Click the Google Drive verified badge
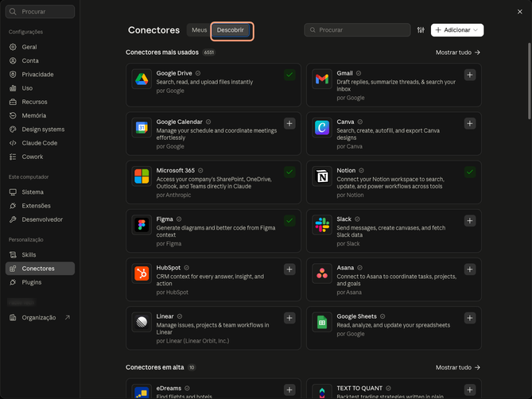Screen dimensions: 532x399 click(x=198, y=73)
